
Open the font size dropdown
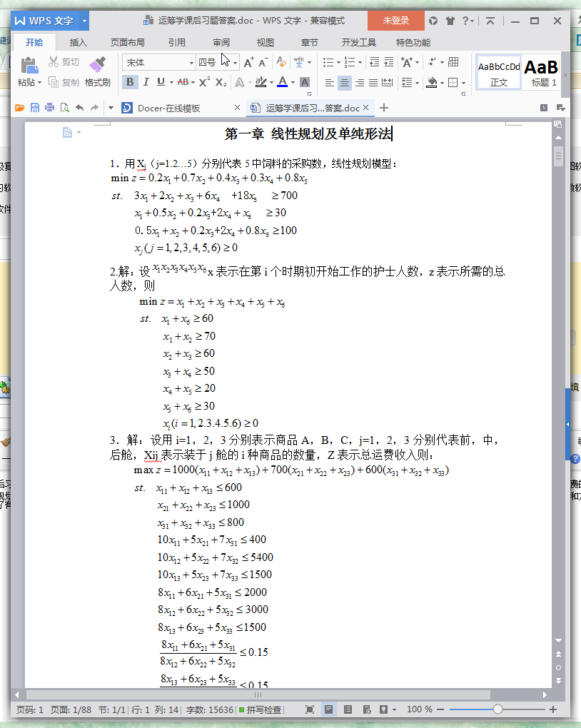(236, 63)
